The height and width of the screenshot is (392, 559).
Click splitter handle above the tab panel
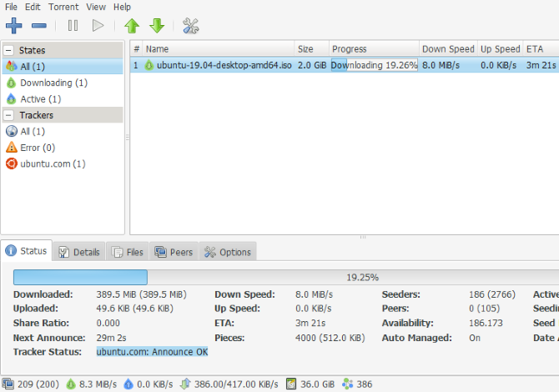click(x=363, y=237)
